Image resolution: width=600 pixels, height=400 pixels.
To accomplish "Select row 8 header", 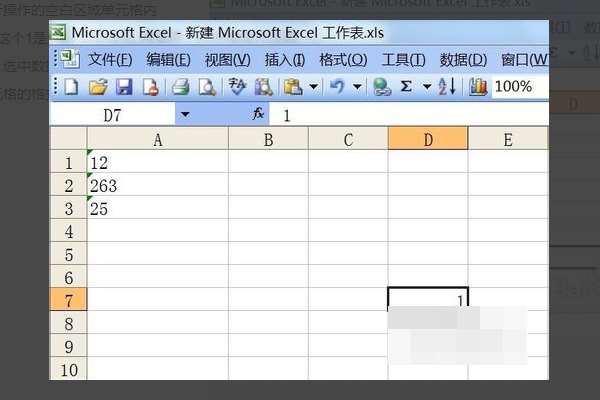I will 68,322.
